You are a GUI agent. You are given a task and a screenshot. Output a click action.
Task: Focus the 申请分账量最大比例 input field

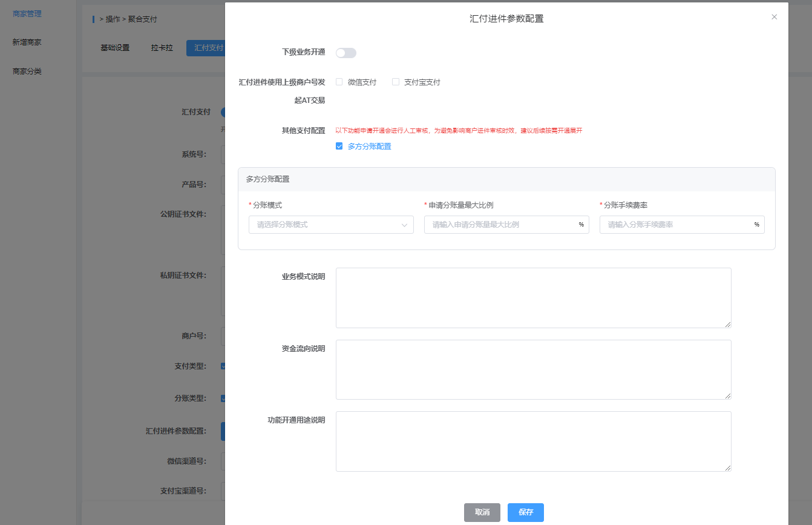pos(501,225)
